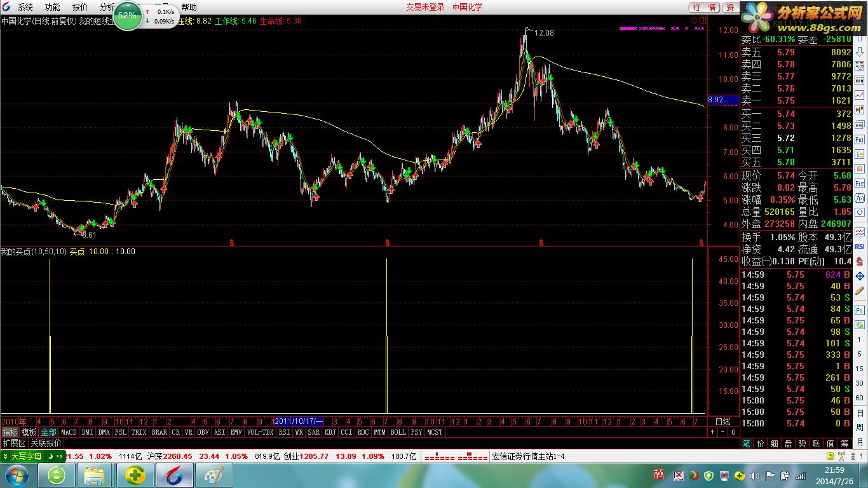Select the RSI indicator tab
The image size is (868, 488).
click(x=284, y=432)
